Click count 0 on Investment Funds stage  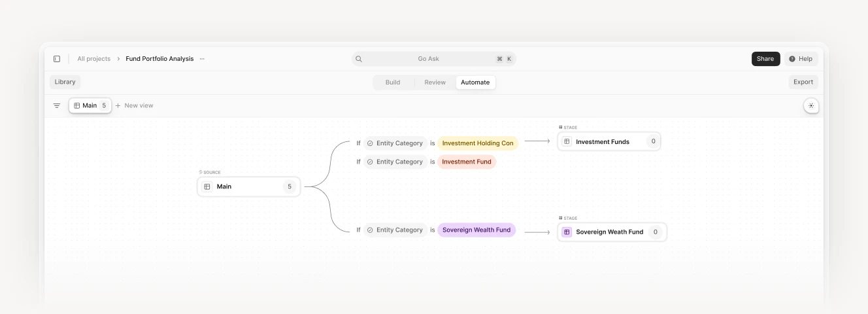[x=653, y=141]
